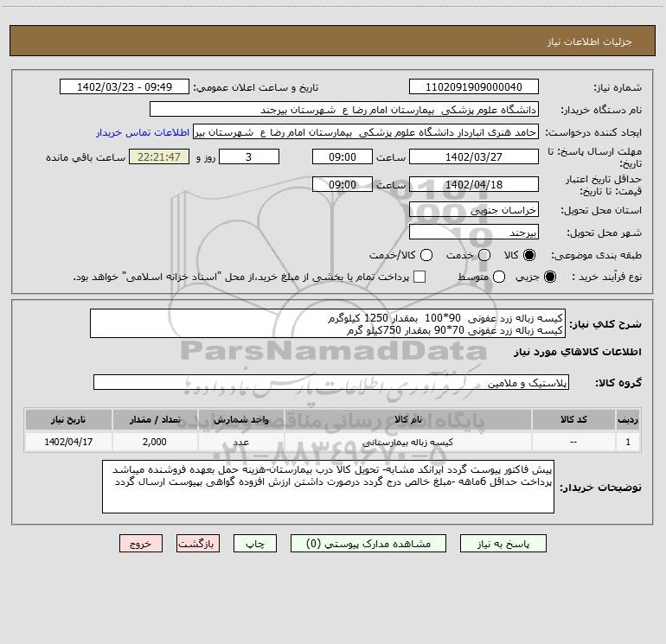Click the response deadline date 1402/03/27
Viewport: 666px width, 644px height.
474,156
